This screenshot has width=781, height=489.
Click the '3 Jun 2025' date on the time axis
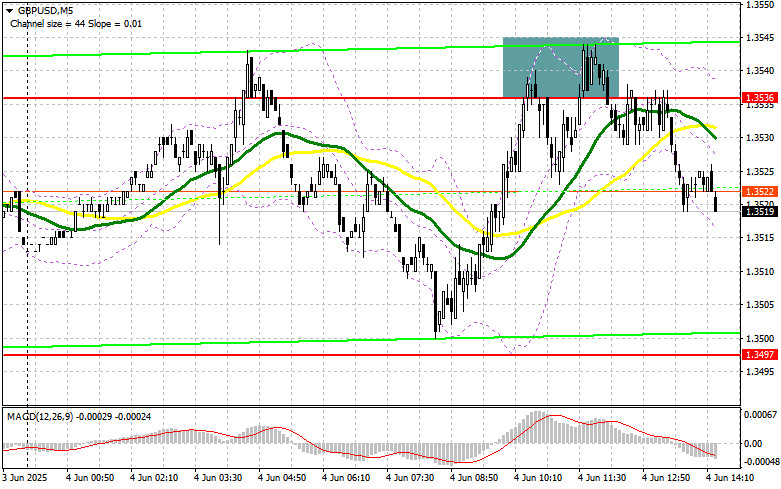pyautogui.click(x=25, y=478)
